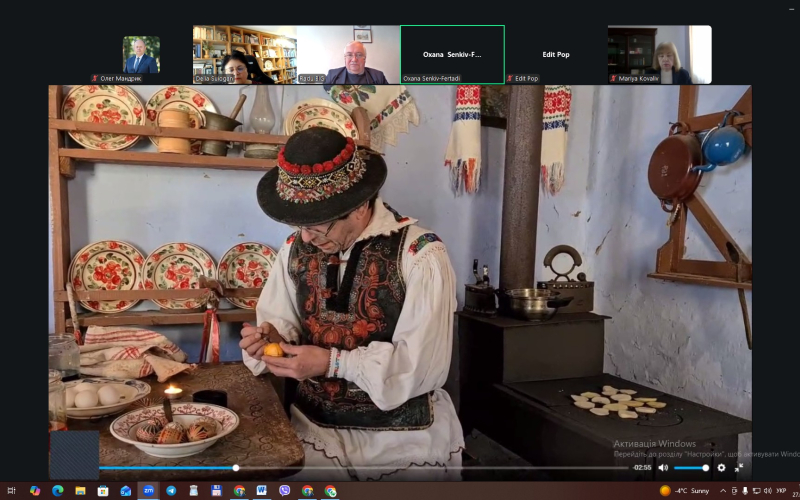Open Viber from the taskbar

tap(285, 491)
